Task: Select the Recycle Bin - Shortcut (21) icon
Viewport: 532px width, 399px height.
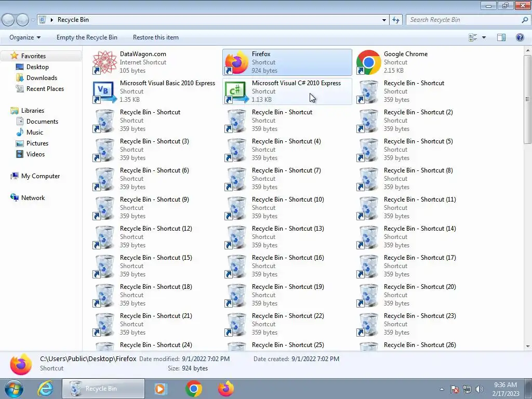Action: tap(104, 324)
